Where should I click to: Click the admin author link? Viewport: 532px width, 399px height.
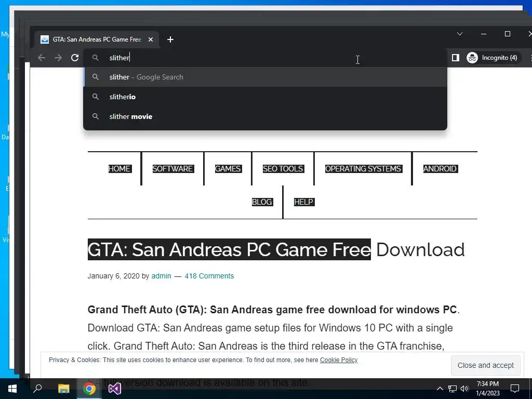[x=161, y=276]
